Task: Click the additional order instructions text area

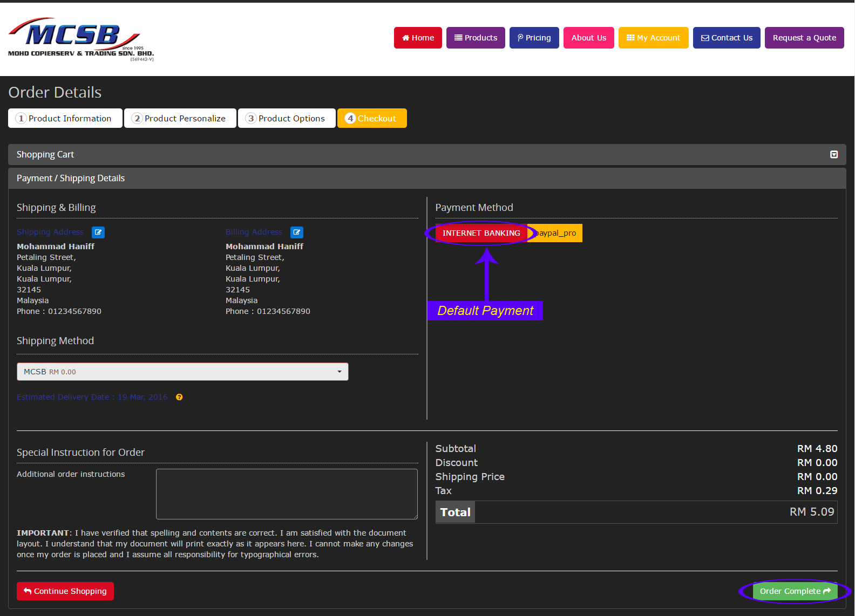Action: 287,494
